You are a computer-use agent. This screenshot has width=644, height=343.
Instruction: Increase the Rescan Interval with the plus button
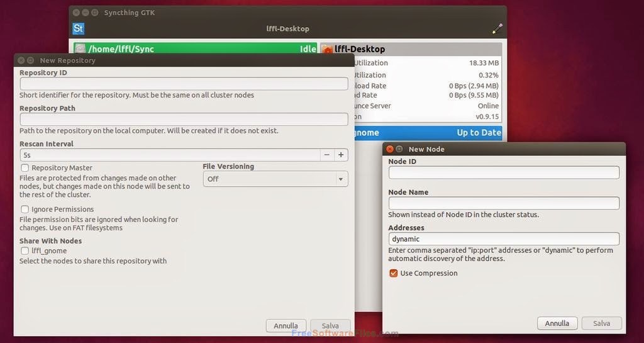point(341,155)
